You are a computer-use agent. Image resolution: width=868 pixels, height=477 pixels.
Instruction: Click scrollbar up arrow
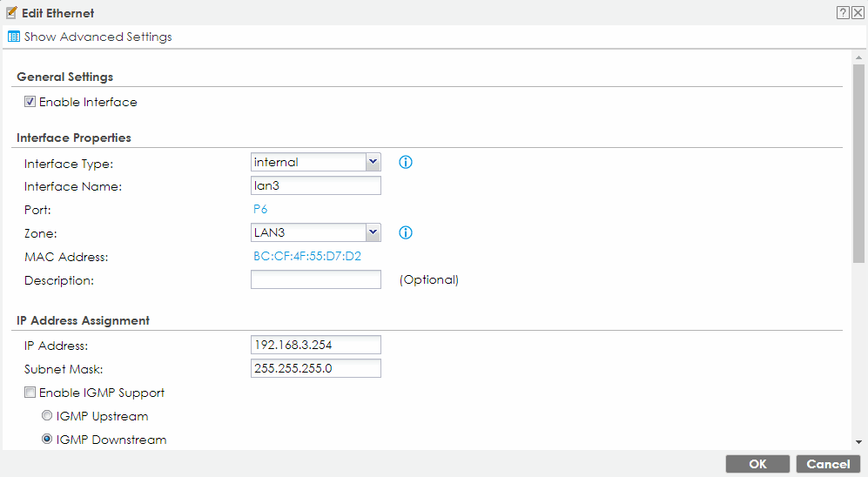(858, 58)
